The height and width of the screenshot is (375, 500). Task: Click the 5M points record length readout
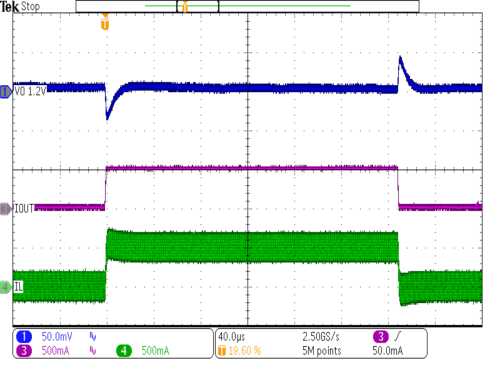coord(322,351)
